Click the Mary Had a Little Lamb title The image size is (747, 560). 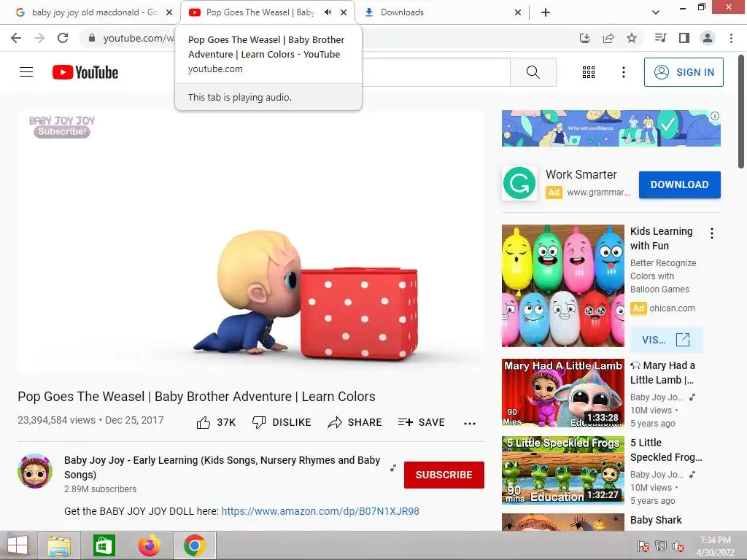coord(662,373)
